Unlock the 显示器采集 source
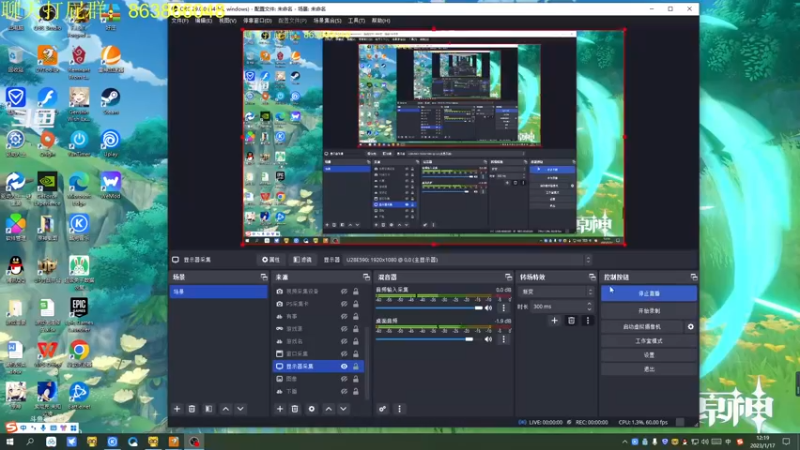 coord(356,366)
